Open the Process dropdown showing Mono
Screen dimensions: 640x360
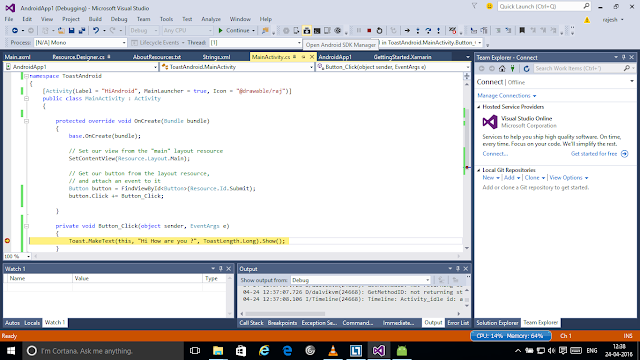(80, 42)
